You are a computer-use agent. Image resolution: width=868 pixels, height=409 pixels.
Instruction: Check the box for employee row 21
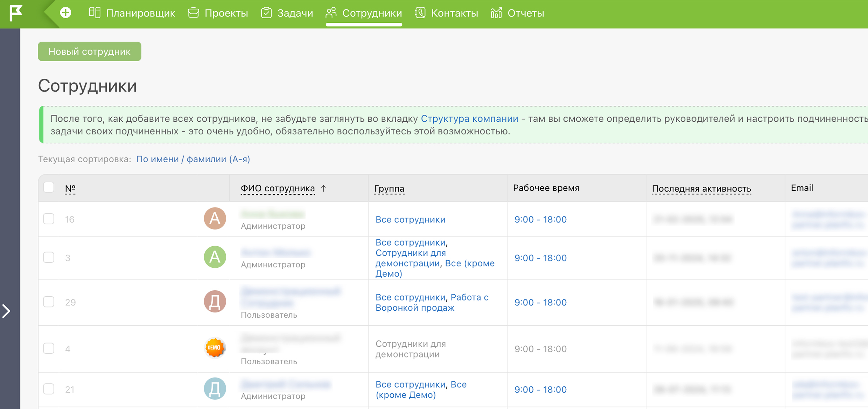49,389
